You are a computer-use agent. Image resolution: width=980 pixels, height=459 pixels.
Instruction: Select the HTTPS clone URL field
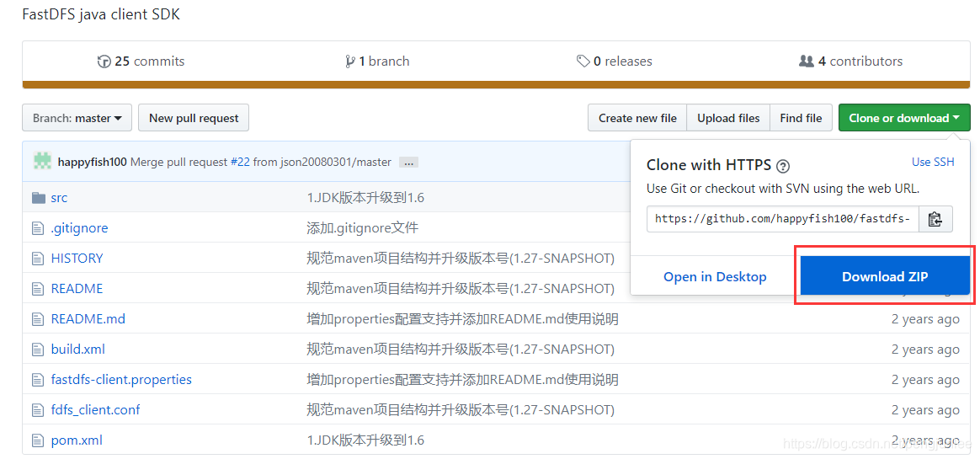point(783,219)
